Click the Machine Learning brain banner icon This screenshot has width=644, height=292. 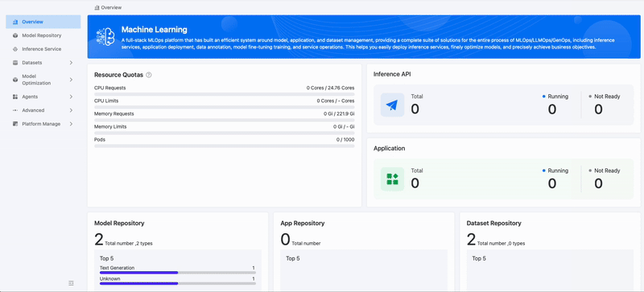105,37
